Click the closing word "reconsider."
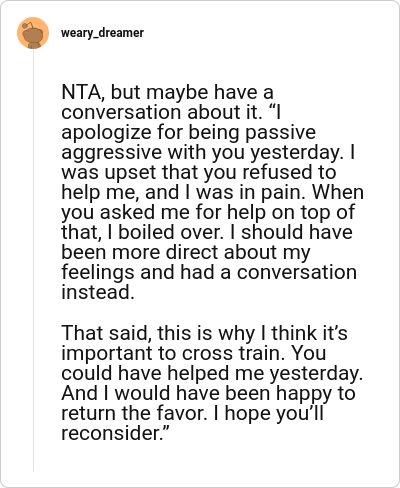400x488 pixels. tap(116, 433)
